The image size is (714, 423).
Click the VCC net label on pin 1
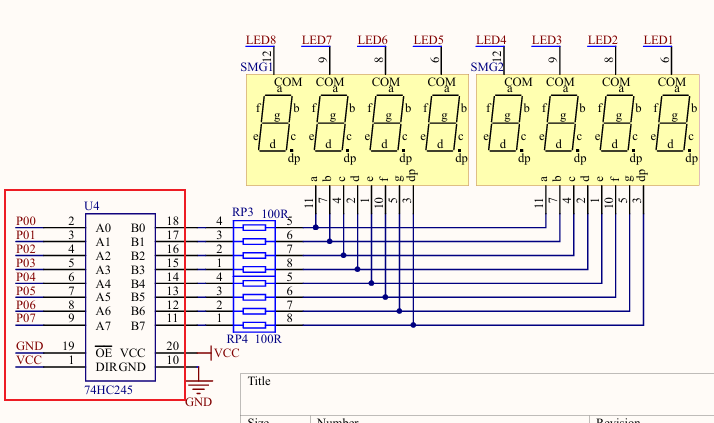[29, 360]
